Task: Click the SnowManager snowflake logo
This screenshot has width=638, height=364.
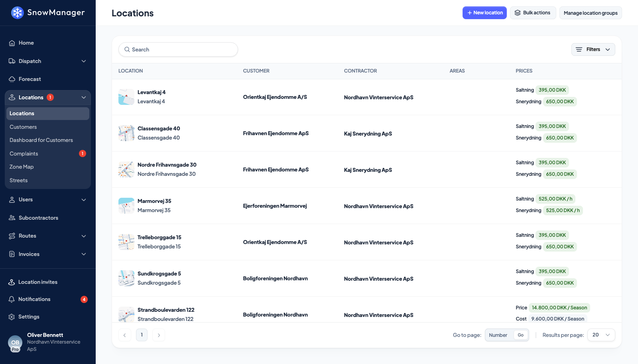Action: click(x=17, y=13)
